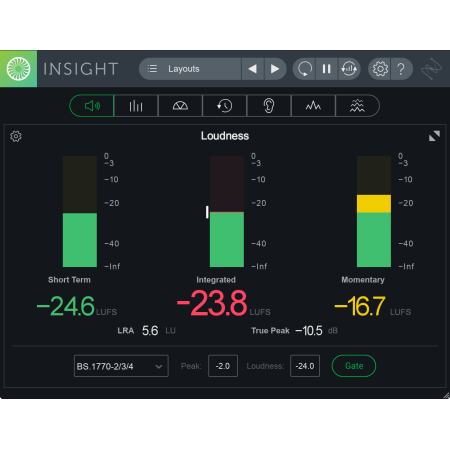Click the INSIGHT product title
This screenshot has width=450, height=450.
tap(81, 69)
